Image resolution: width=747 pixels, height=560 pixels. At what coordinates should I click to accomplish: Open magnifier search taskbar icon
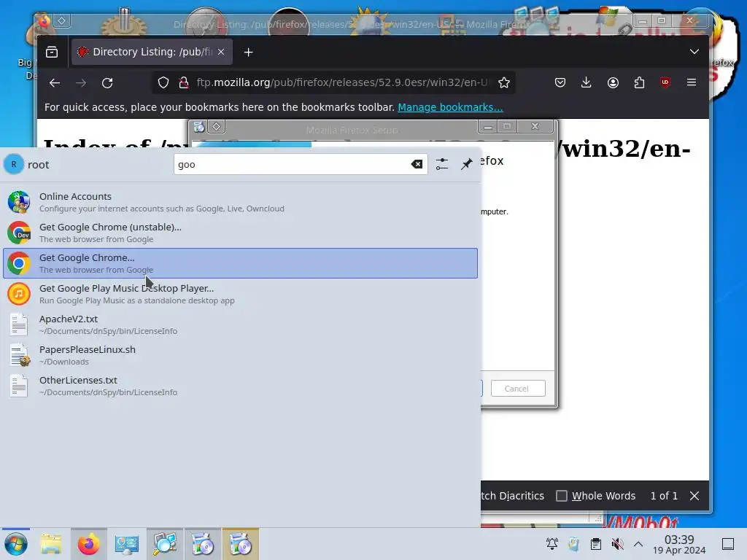164,544
